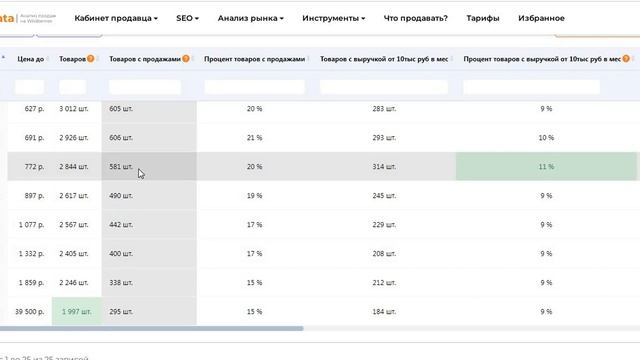Focus Процент товаров с выручкой filter input
The height and width of the screenshot is (360, 640).
tap(531, 87)
